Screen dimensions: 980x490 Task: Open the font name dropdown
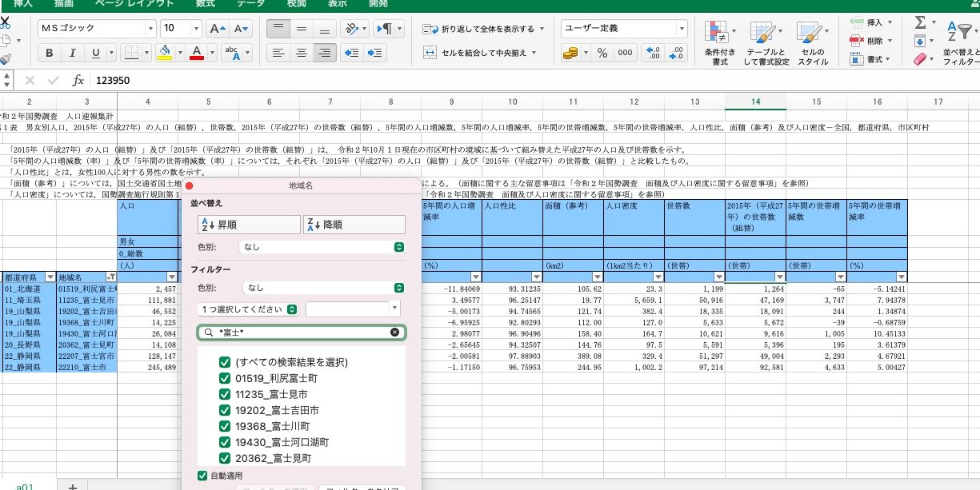tap(150, 29)
